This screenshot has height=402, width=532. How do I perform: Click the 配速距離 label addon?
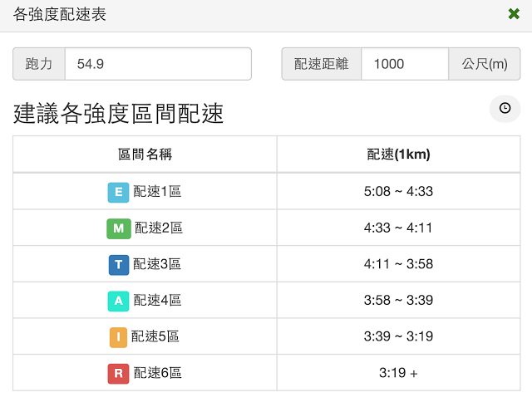pos(322,64)
